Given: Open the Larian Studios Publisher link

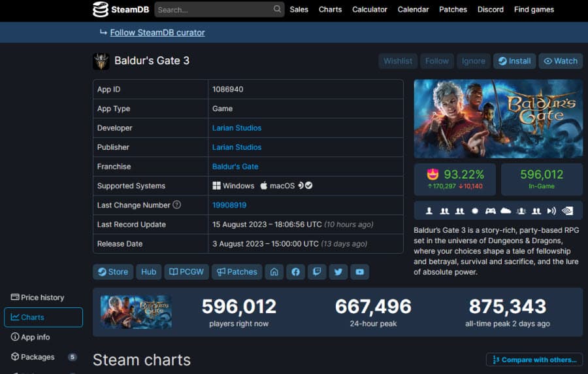Looking at the screenshot, I should (x=237, y=147).
